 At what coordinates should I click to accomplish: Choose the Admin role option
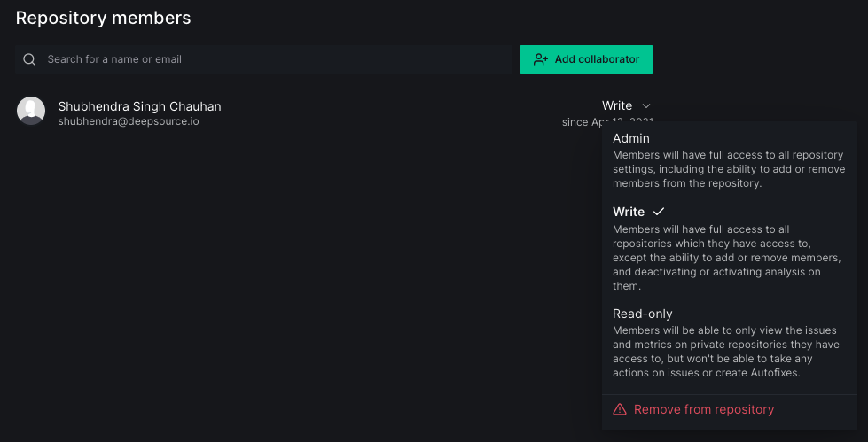click(x=631, y=138)
